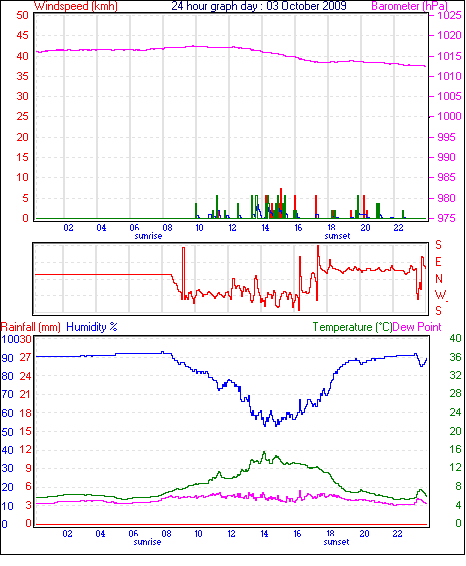Click the Humidity % legend label
The width and height of the screenshot is (466, 566).
point(92,327)
